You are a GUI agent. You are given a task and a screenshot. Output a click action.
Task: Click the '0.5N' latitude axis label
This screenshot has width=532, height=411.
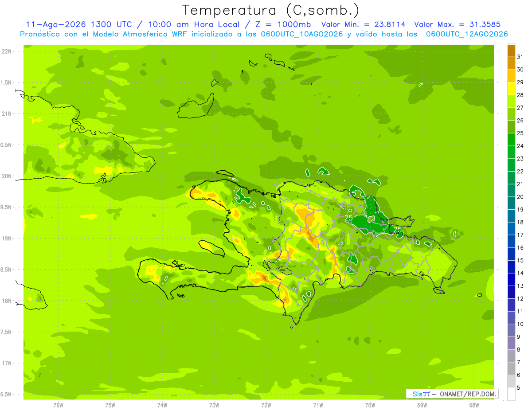click(6, 145)
